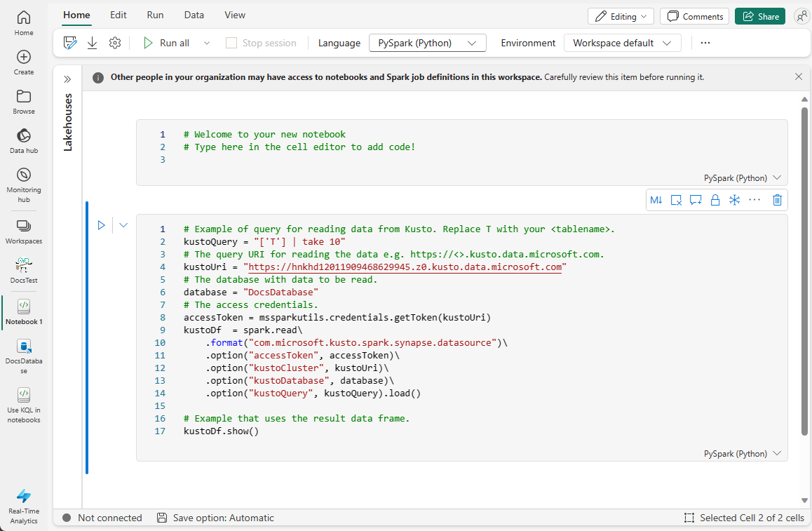Click the kustoDf.show() code line

coord(221,431)
